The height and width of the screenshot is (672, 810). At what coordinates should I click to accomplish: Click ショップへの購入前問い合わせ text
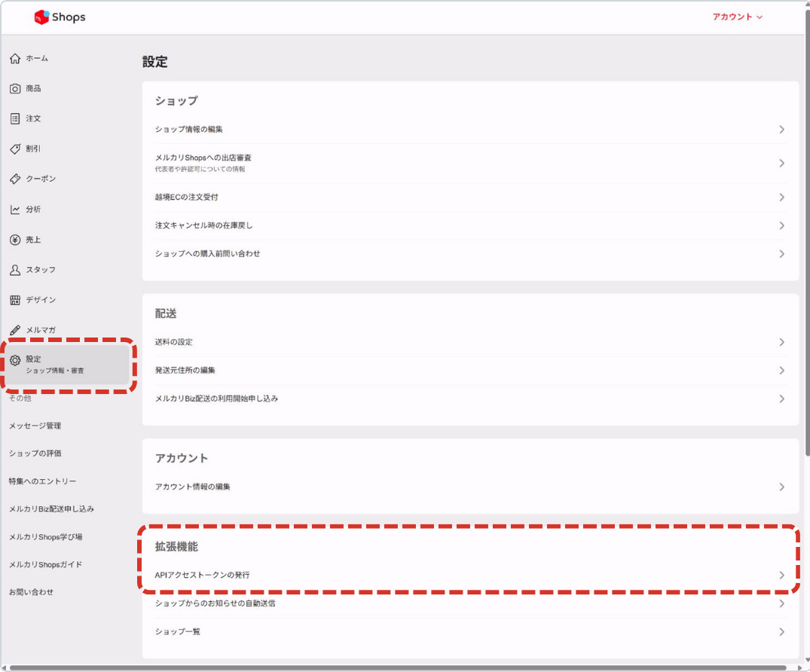pos(208,254)
